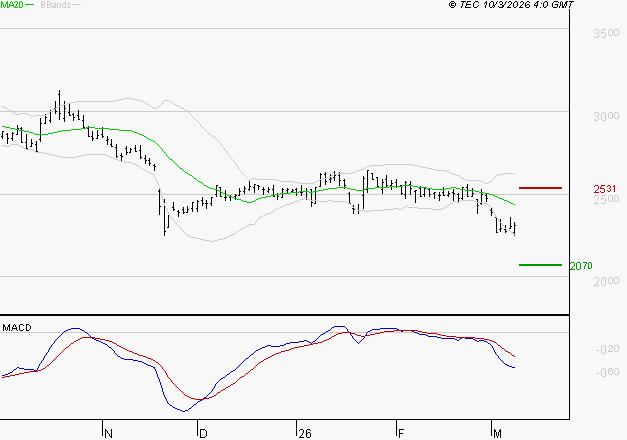Click the MA20 legend label
Viewport: 627px width, 440px height.
click(x=12, y=4)
